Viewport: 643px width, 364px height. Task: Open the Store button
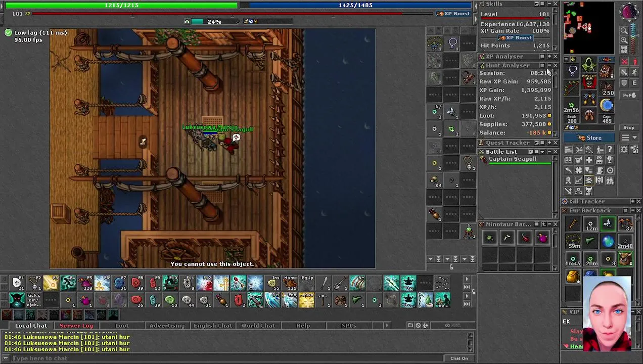coord(589,138)
